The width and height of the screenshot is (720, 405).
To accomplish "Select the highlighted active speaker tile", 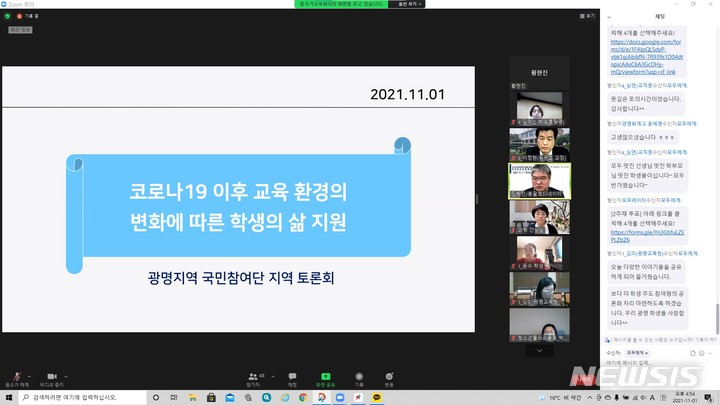I will 540,180.
